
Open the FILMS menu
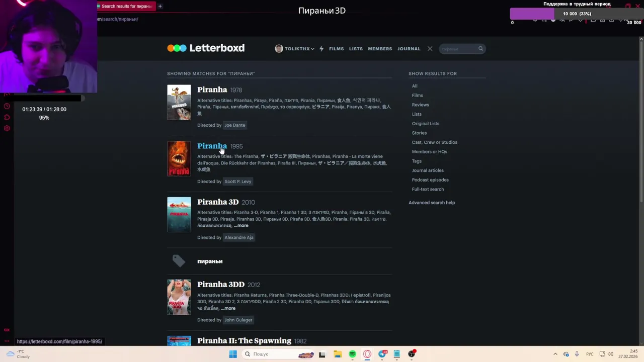point(337,49)
